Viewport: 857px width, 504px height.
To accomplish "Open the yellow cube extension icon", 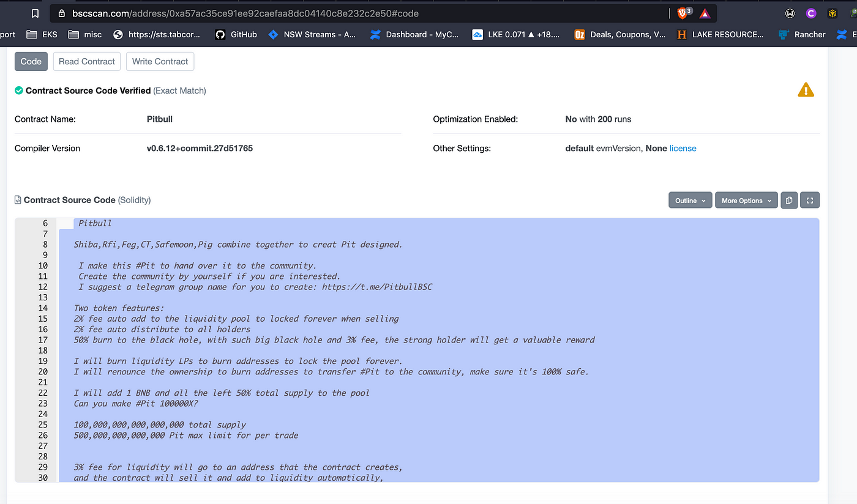I will pos(832,13).
